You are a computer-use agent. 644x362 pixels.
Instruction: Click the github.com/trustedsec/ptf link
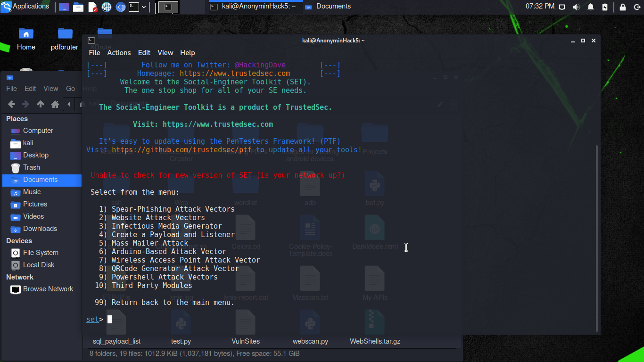point(182,150)
